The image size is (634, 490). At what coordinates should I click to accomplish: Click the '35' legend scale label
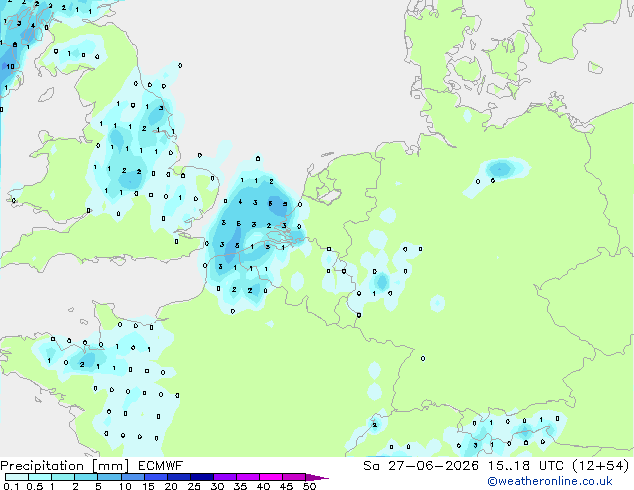pos(240,486)
